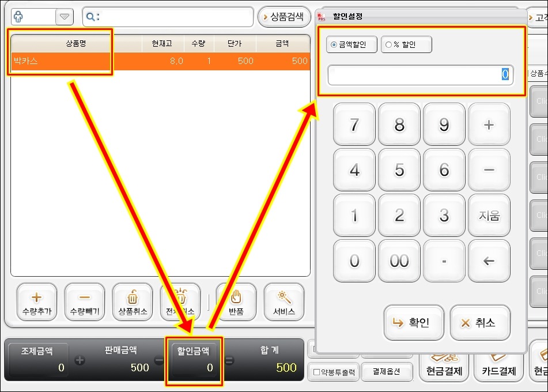Screen dimensions: 548x392
Task: Confirm discount with the 확인 button
Action: (x=413, y=323)
